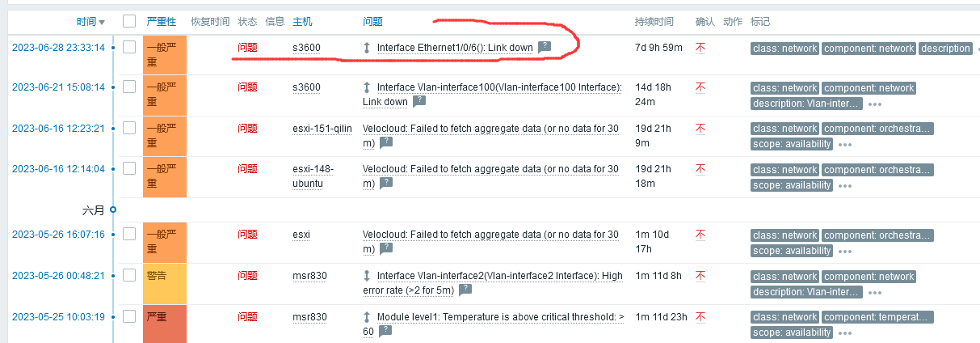Sort problems by the 主机 column header
The height and width of the screenshot is (343, 980).
coord(303,21)
